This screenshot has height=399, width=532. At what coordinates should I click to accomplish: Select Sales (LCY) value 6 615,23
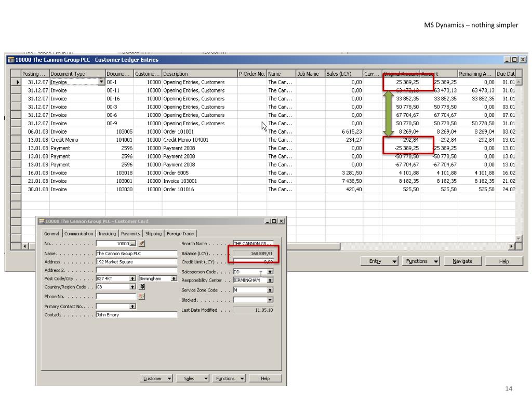(x=344, y=131)
